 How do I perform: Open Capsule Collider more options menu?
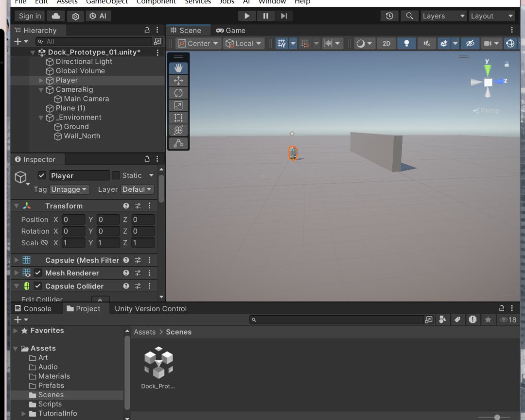[150, 286]
